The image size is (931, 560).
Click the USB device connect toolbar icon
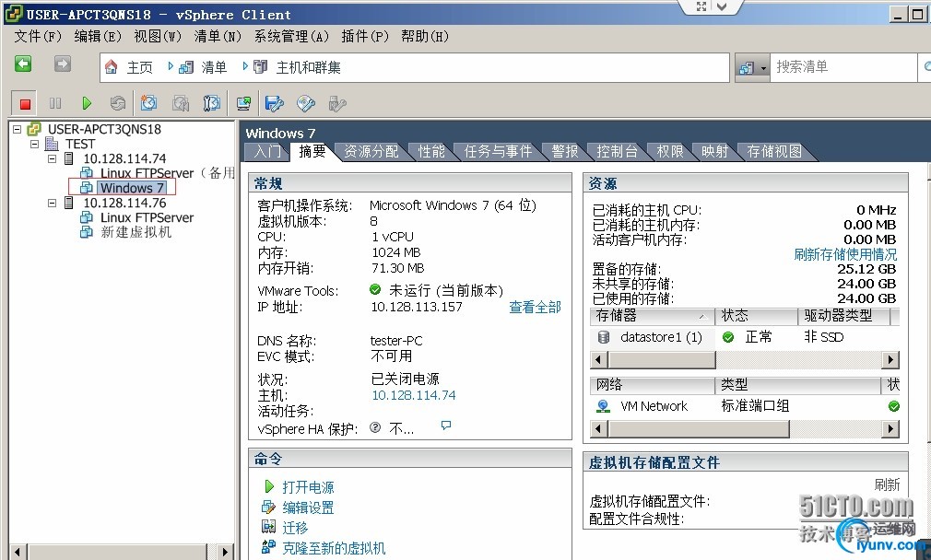click(337, 104)
